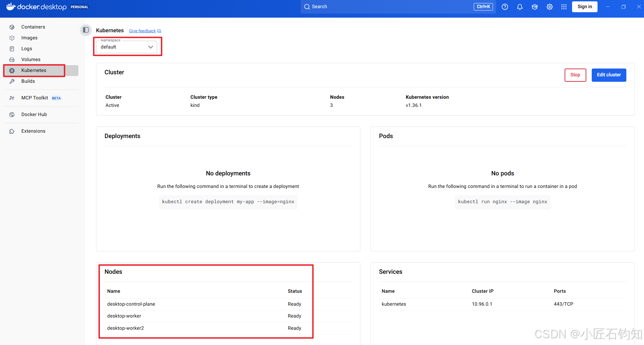Maximize the Docker Desktop window
644x345 pixels.
tap(624, 7)
